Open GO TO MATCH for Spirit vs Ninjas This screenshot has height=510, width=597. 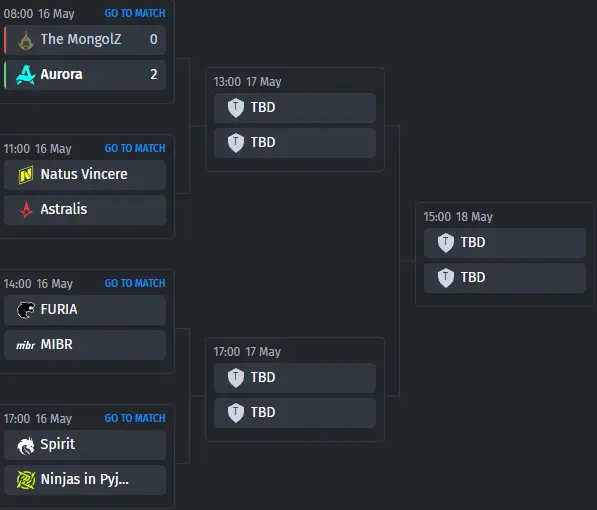pos(135,418)
